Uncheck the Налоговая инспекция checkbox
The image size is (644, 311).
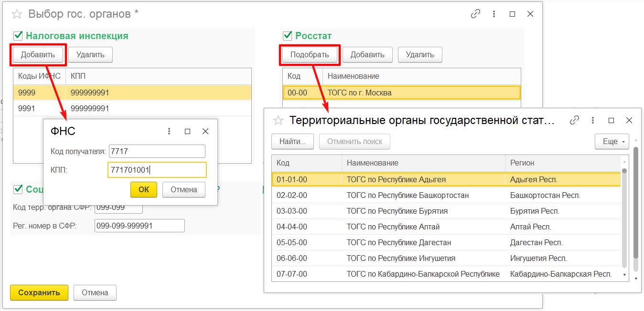click(18, 36)
